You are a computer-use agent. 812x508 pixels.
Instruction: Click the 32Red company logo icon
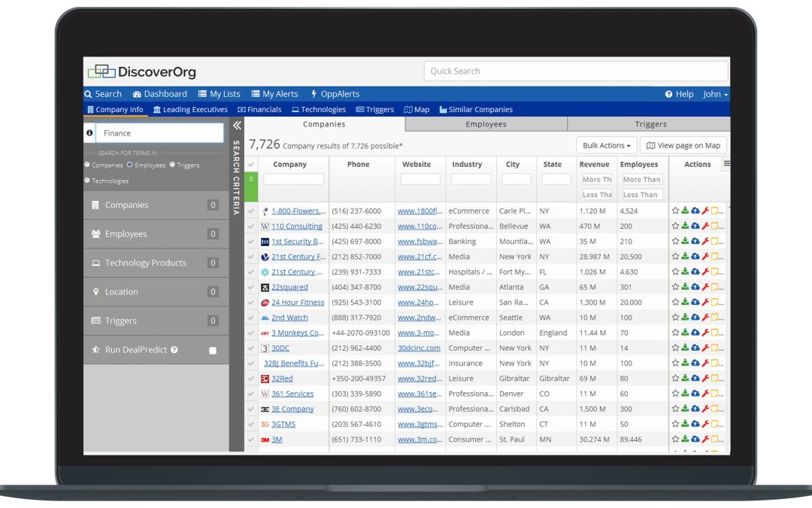pos(265,379)
